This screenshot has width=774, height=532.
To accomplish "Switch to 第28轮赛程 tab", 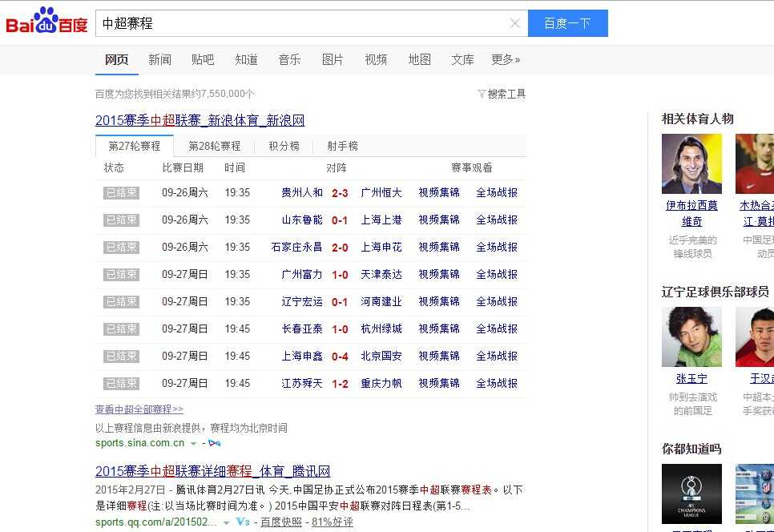I will [214, 146].
